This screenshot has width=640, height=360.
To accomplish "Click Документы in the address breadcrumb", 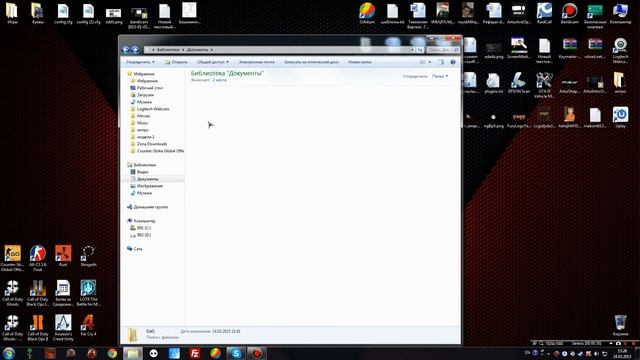I will 198,50.
